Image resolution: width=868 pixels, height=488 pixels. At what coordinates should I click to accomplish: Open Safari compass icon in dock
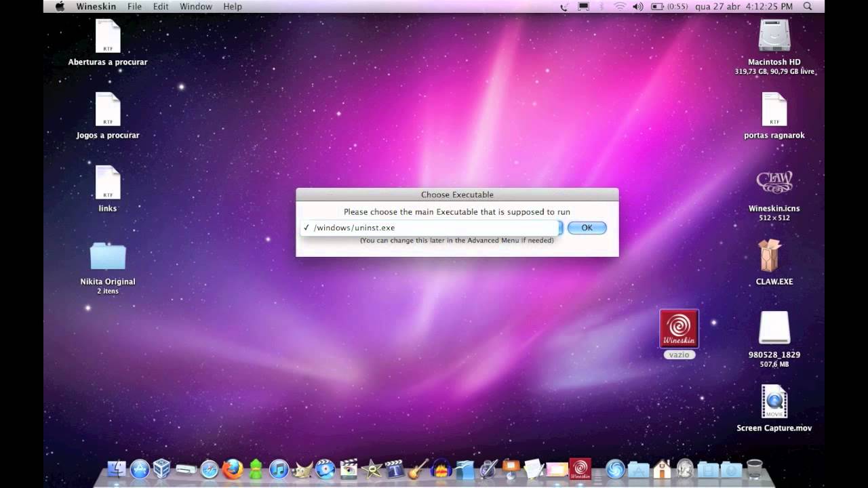209,469
